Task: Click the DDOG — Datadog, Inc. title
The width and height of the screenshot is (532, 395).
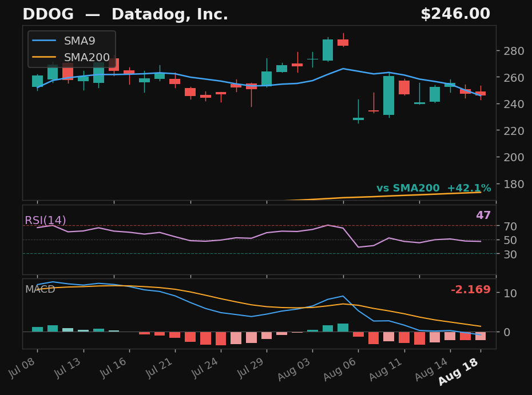Action: pos(125,14)
